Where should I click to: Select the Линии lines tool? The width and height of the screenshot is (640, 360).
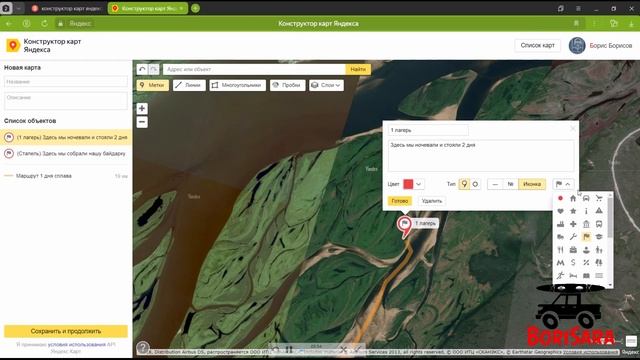[189, 85]
